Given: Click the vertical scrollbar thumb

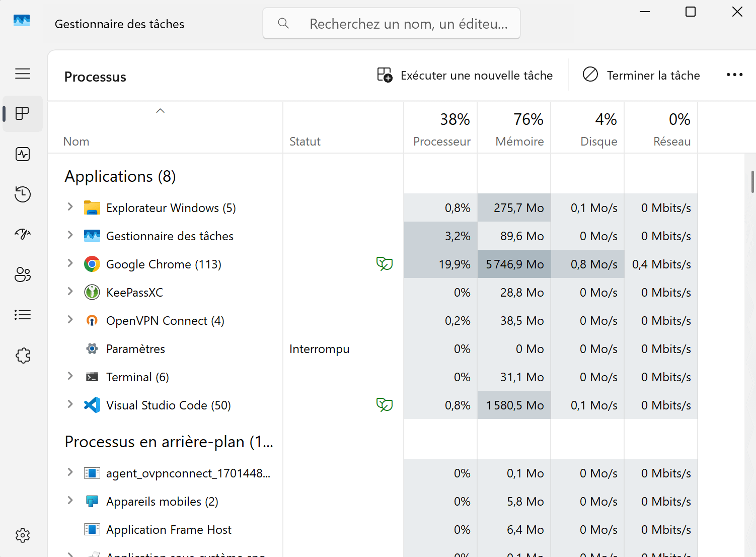Looking at the screenshot, I should click(752, 182).
